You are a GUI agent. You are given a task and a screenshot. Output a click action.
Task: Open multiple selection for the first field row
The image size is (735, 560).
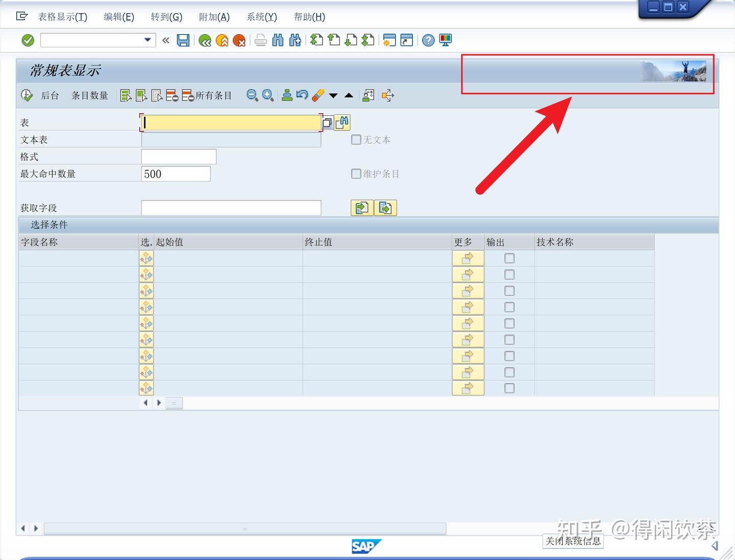[146, 258]
